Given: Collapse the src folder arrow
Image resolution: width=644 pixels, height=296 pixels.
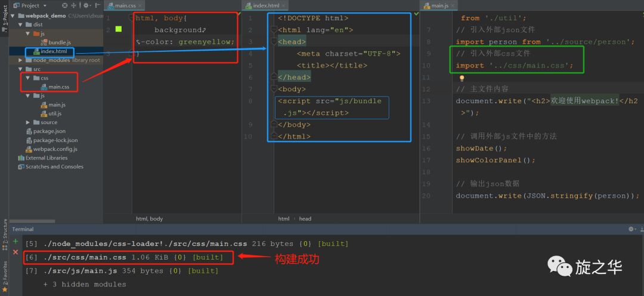Looking at the screenshot, I should 20,69.
